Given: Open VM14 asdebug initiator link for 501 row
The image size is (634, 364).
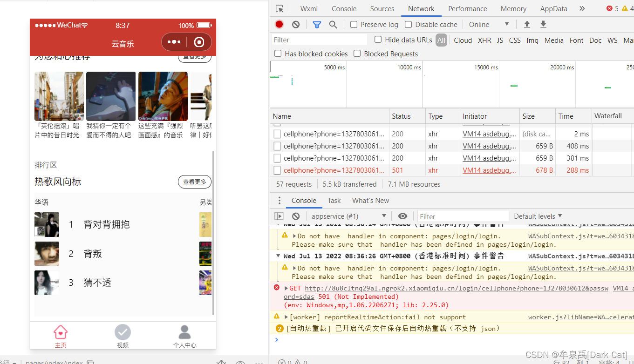Looking at the screenshot, I should [489, 170].
